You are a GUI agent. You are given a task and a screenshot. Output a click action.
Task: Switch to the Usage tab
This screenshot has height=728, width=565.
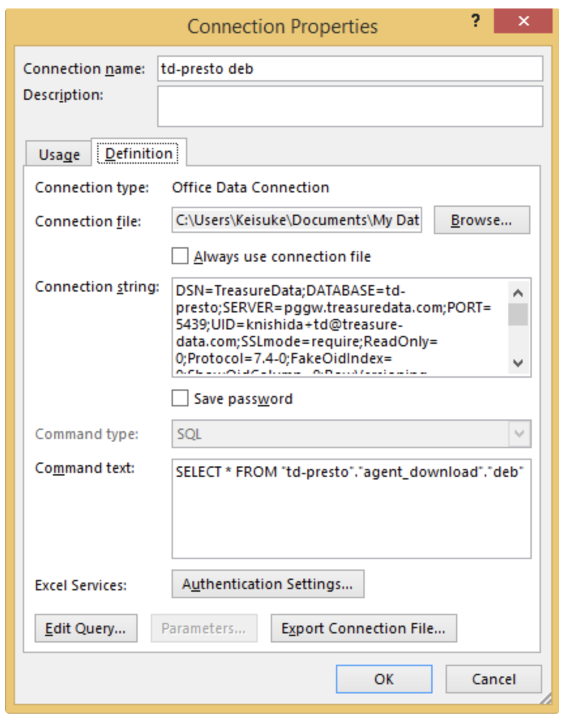pyautogui.click(x=59, y=155)
